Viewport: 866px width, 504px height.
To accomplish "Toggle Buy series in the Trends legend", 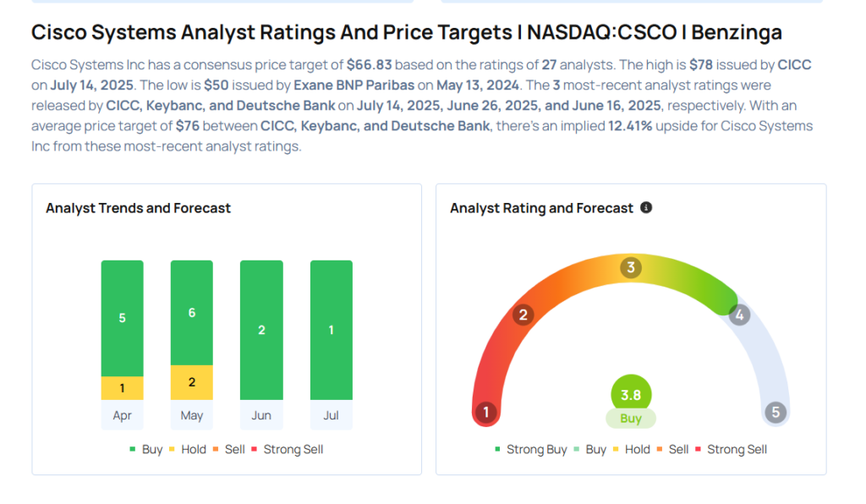I will click(x=145, y=449).
